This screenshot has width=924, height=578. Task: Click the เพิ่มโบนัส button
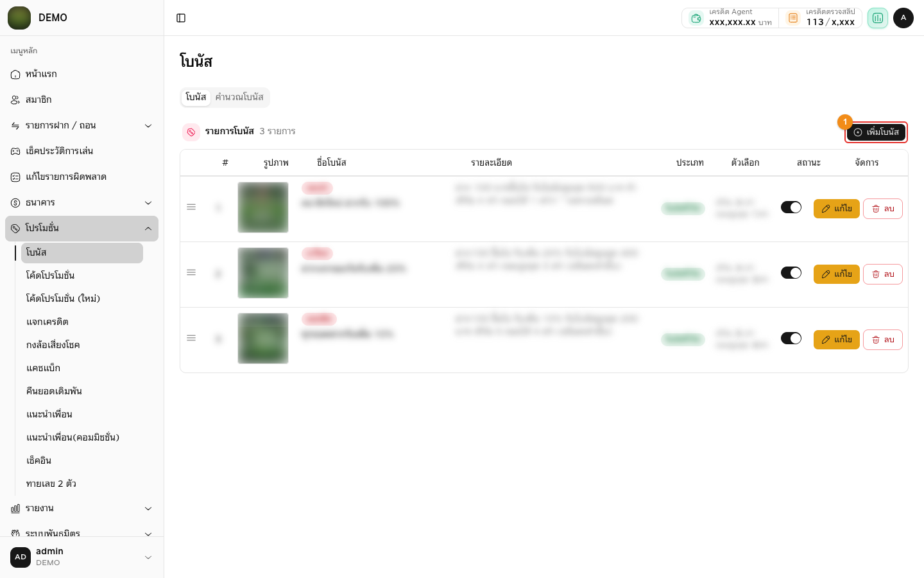[x=877, y=132]
